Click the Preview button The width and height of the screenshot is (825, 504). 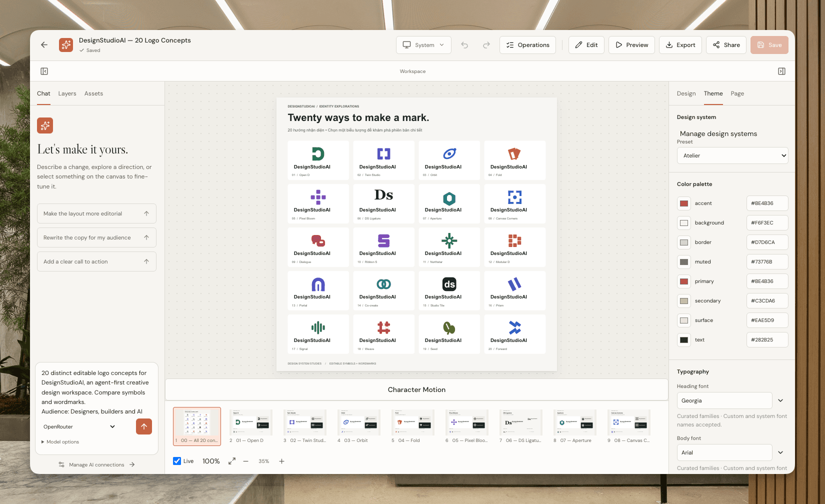tap(631, 45)
